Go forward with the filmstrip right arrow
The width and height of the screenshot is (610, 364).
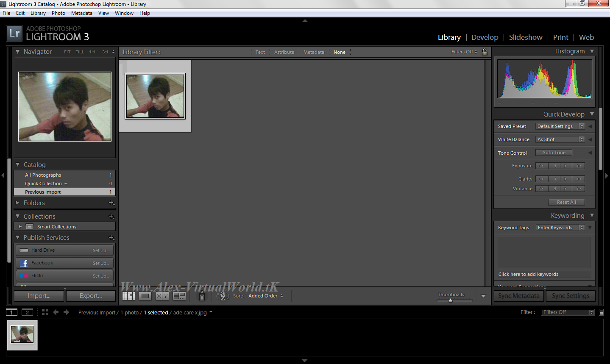(66, 312)
